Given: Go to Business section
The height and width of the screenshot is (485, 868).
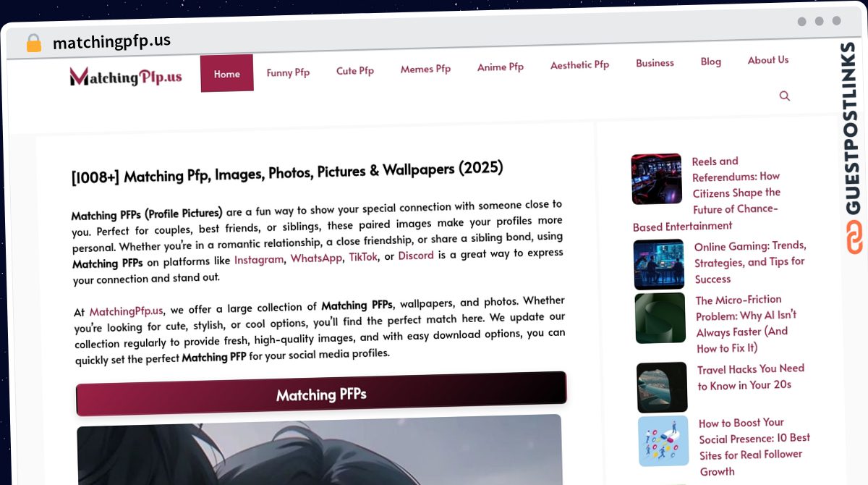Looking at the screenshot, I should (655, 63).
